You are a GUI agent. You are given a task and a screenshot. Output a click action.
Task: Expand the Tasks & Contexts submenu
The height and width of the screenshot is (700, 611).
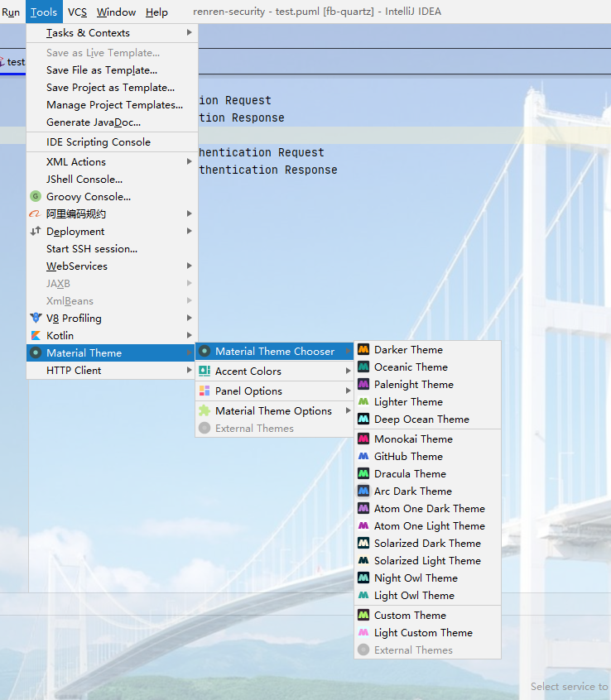[88, 33]
